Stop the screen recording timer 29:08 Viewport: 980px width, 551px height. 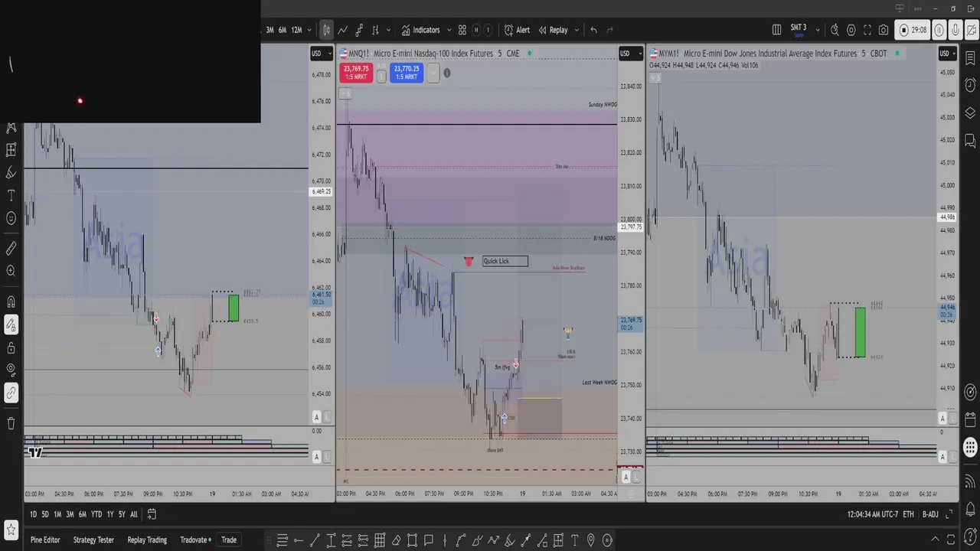click(x=913, y=30)
